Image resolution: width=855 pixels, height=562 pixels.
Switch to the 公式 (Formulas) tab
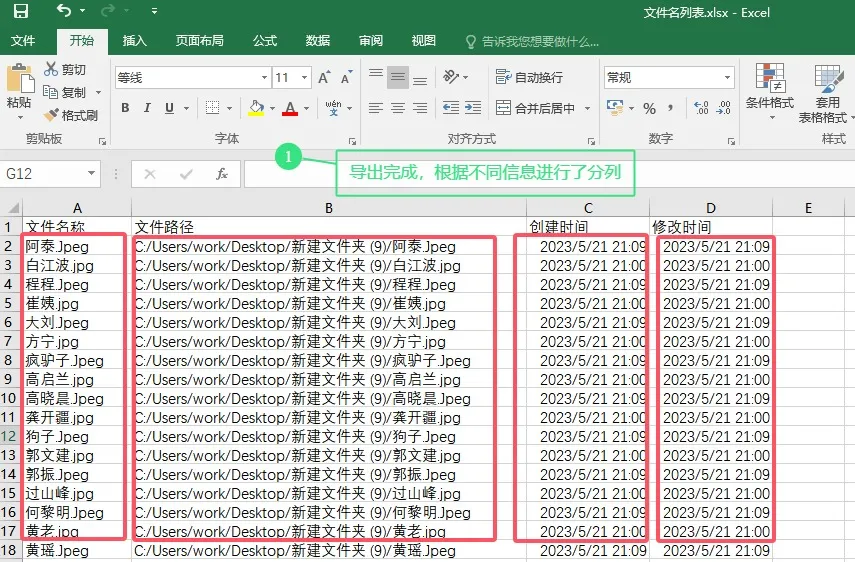click(265, 41)
